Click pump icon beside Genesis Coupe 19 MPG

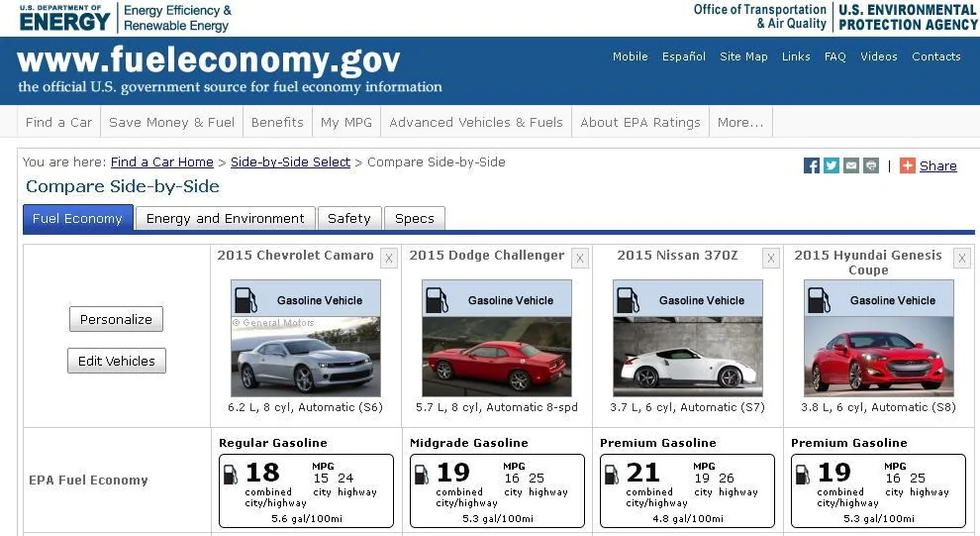click(803, 475)
